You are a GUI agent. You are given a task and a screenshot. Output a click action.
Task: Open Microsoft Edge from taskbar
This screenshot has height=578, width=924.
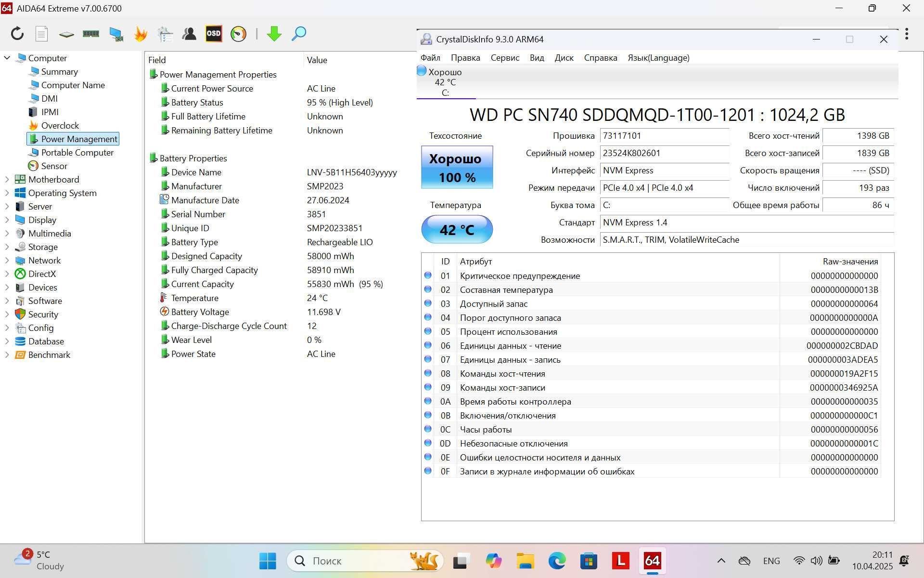pyautogui.click(x=557, y=561)
